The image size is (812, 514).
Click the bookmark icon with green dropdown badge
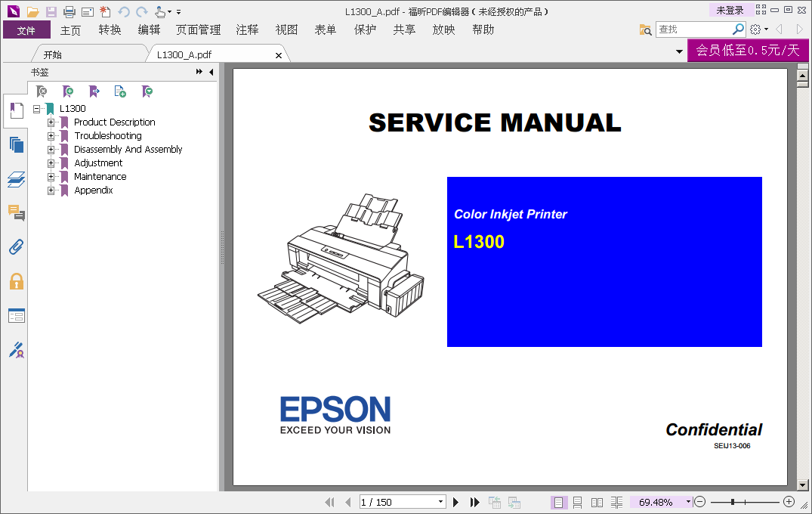[x=147, y=91]
